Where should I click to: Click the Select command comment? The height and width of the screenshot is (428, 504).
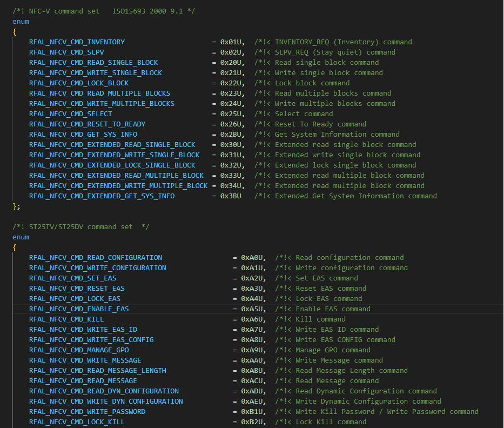point(304,114)
